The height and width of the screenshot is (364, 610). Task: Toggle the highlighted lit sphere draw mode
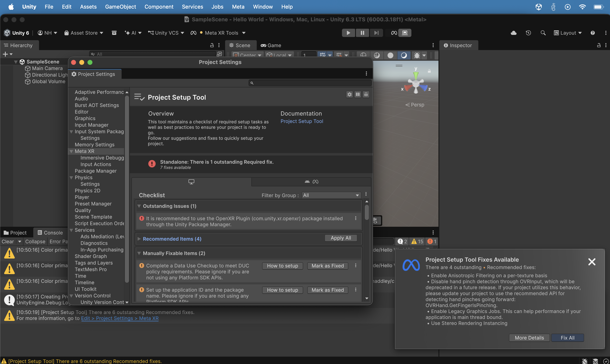(404, 55)
